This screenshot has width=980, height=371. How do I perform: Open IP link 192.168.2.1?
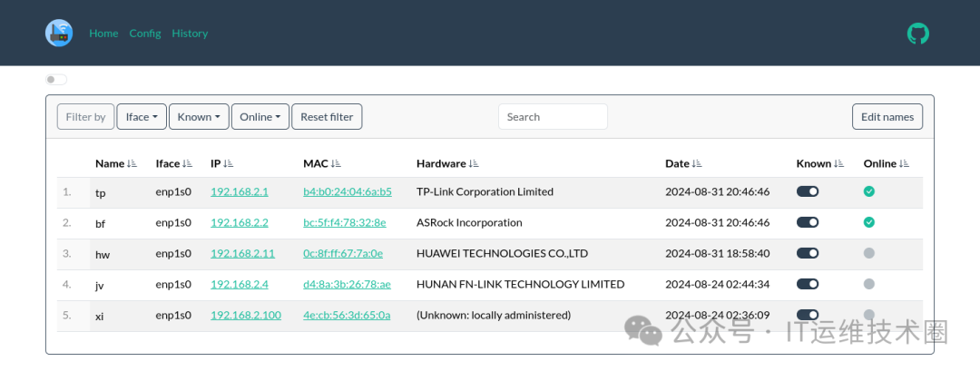240,191
